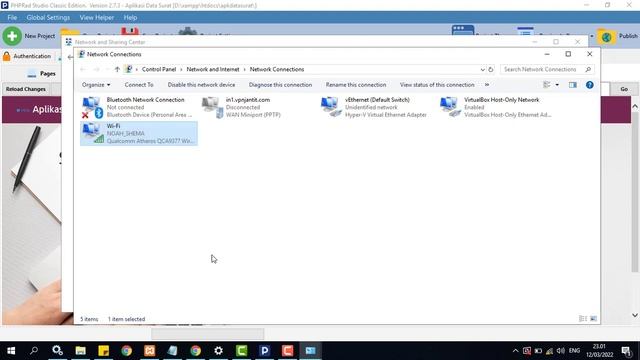This screenshot has width=640, height=360.
Task: Click the back navigation arrow
Action: click(83, 69)
